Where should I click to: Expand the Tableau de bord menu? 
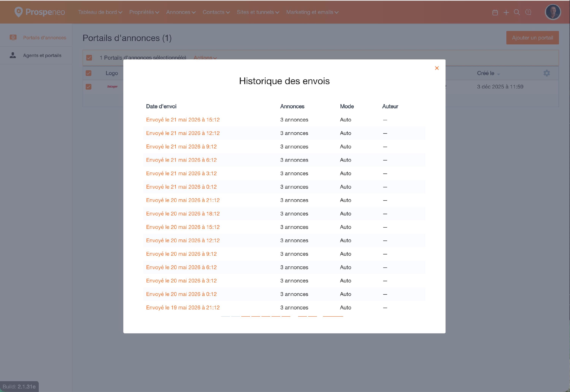(100, 12)
